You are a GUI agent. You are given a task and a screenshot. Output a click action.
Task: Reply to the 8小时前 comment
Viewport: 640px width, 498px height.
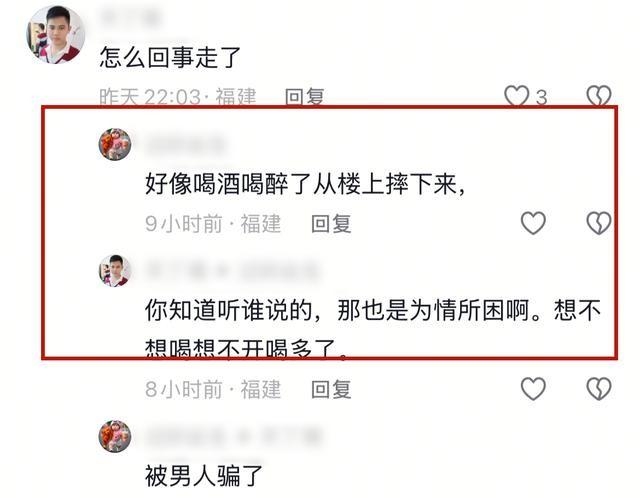pyautogui.click(x=331, y=389)
